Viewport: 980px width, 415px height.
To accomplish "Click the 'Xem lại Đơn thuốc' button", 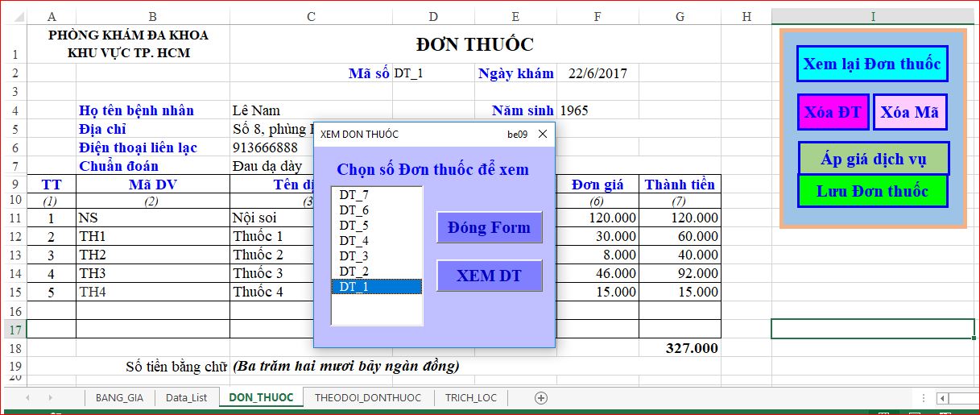I will [x=872, y=64].
